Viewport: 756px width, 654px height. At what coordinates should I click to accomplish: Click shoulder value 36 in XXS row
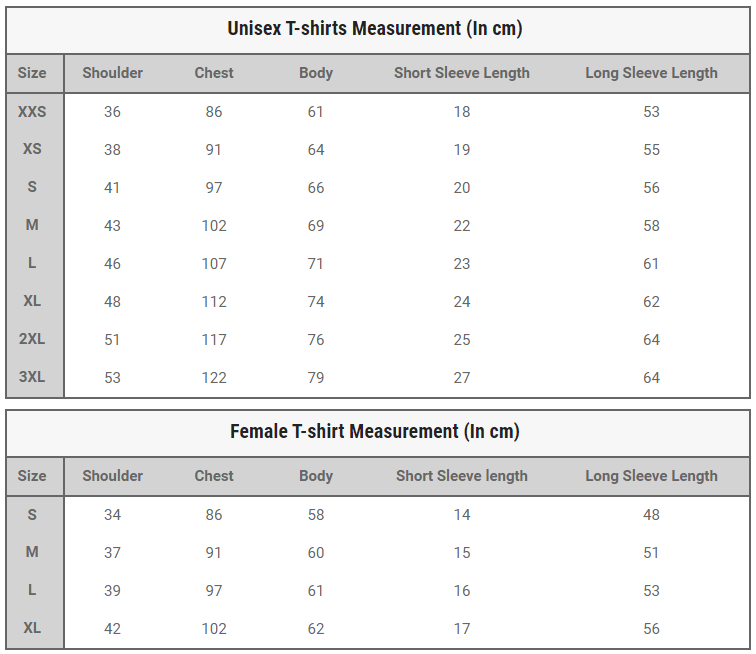coord(112,112)
